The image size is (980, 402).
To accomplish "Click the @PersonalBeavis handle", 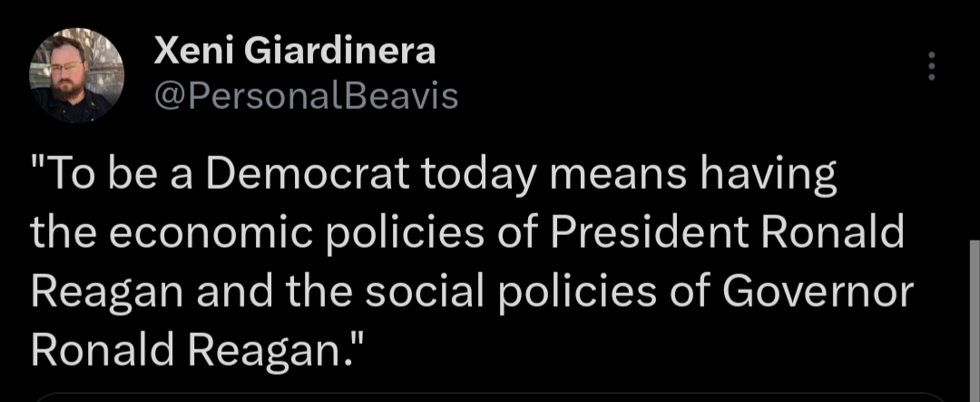I will tap(307, 96).
